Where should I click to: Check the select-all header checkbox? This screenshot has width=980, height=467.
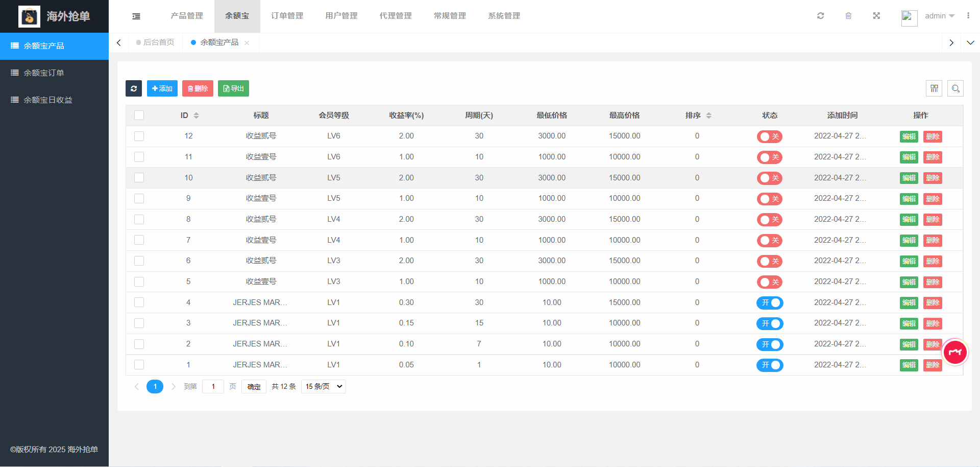(x=139, y=115)
